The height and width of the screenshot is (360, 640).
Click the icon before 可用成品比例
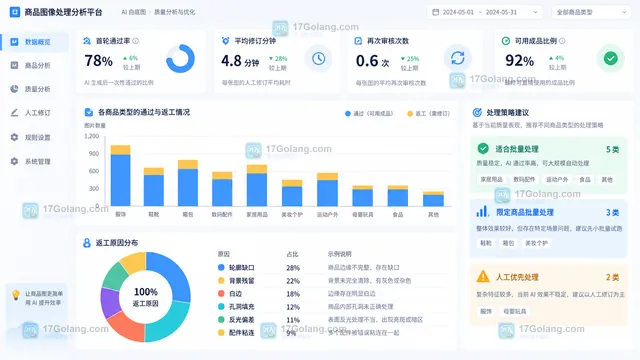point(506,41)
